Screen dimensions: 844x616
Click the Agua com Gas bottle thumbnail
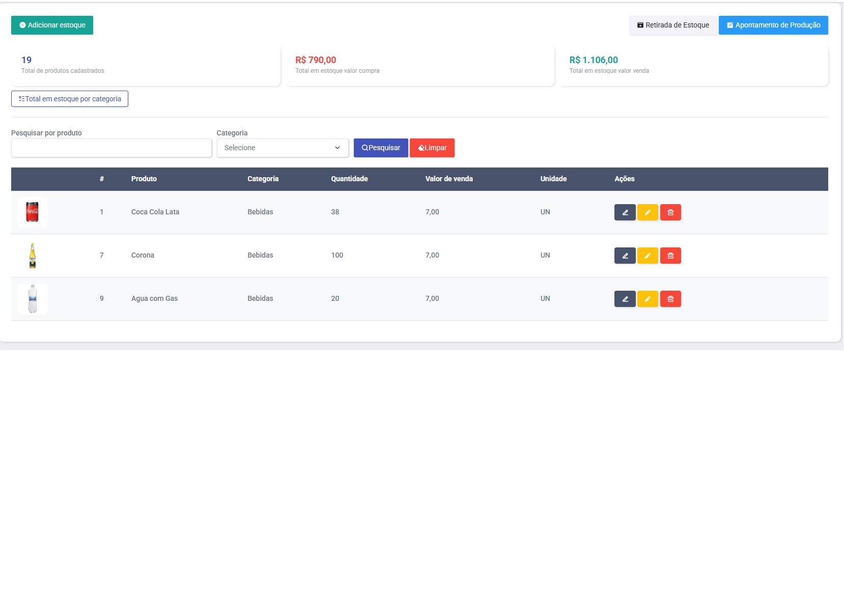[33, 299]
